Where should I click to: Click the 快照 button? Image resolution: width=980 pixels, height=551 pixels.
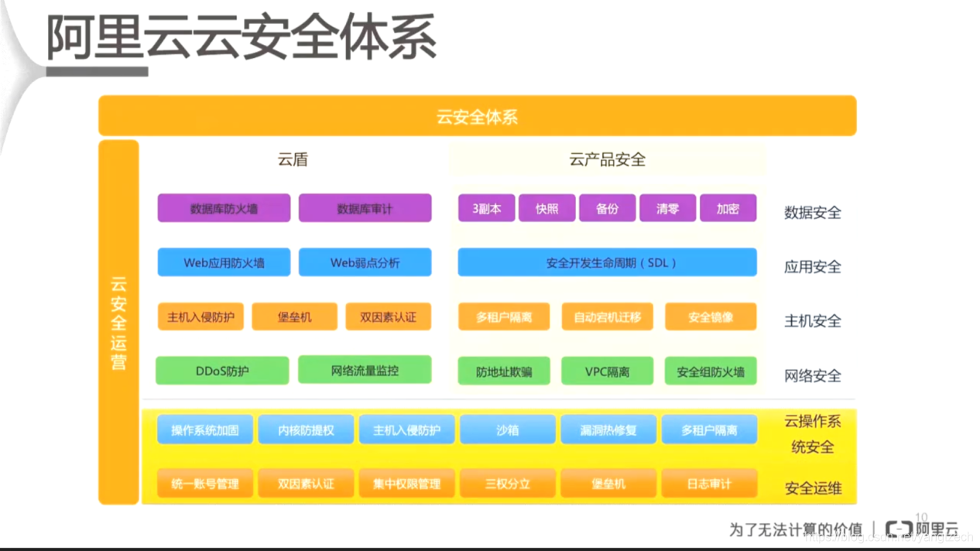tap(547, 208)
